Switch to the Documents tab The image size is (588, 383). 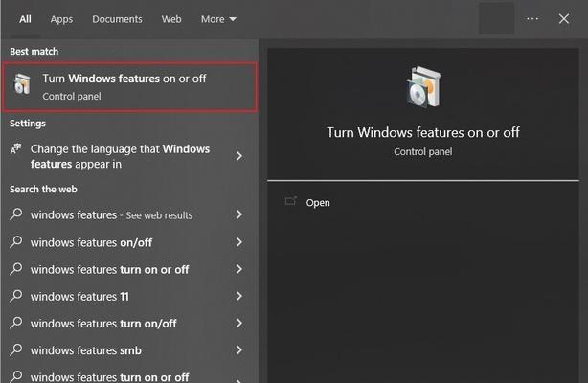117,19
